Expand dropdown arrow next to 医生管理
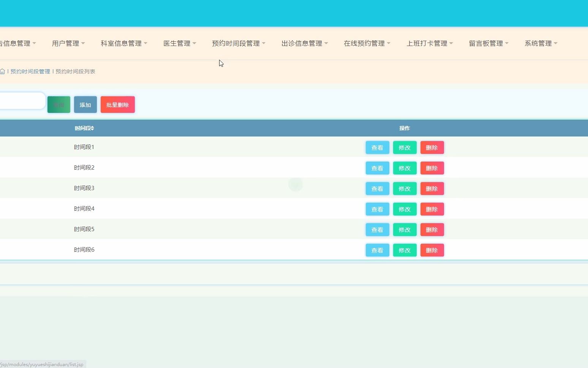The image size is (588, 368). tap(194, 43)
